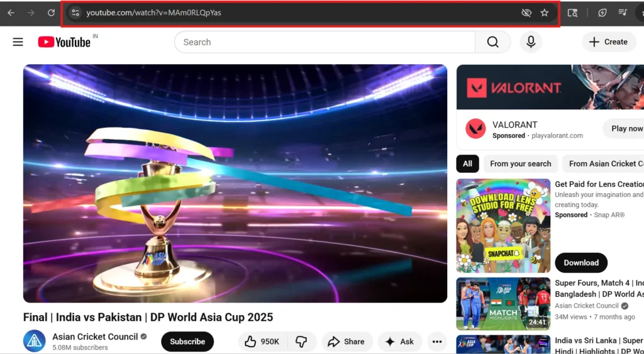This screenshot has height=354, width=644.
Task: Open the Super Fours, Match 4 video title
Action: 599,289
